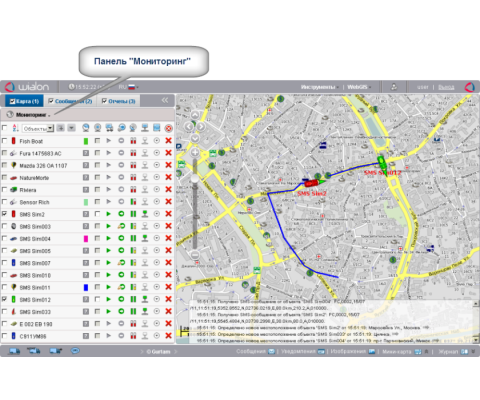Click the round target icon in Sensor Rich row

[157, 202]
